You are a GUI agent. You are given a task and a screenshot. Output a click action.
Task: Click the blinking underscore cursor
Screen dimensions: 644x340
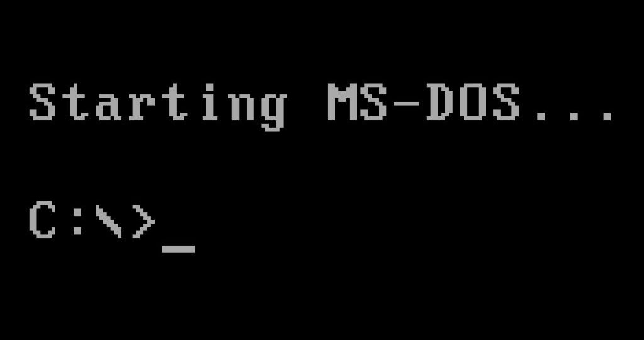178,249
